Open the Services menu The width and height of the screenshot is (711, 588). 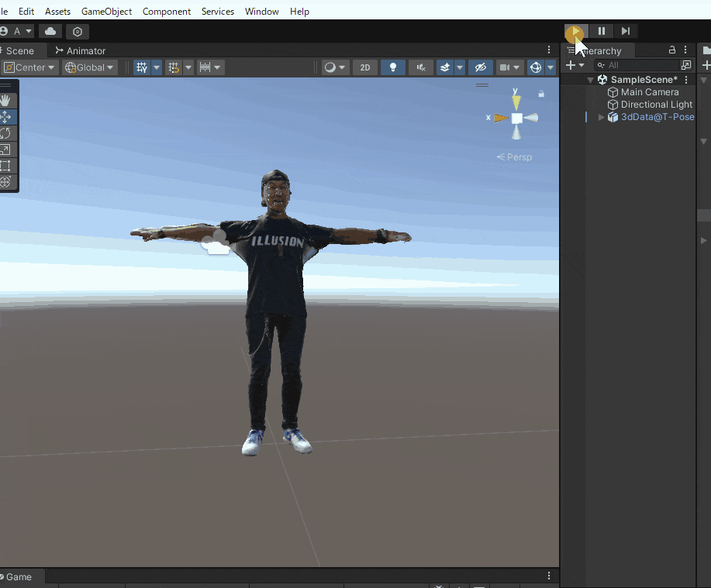[218, 12]
